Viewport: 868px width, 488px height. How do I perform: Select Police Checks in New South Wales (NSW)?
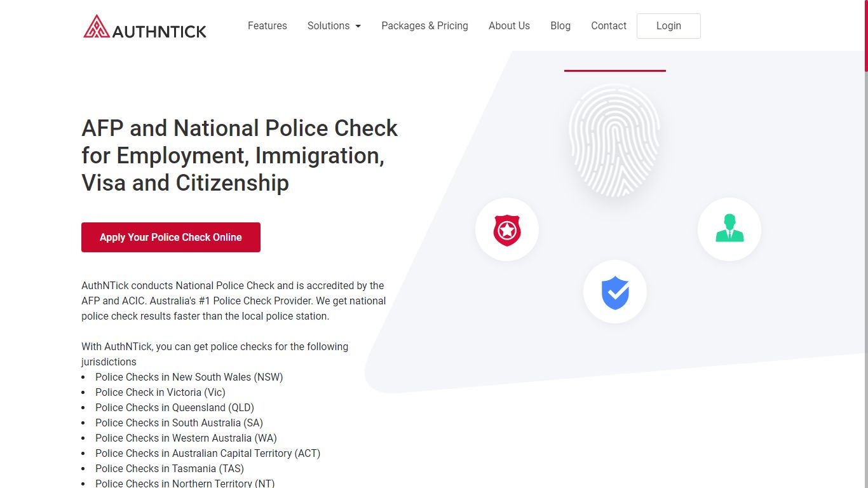189,377
